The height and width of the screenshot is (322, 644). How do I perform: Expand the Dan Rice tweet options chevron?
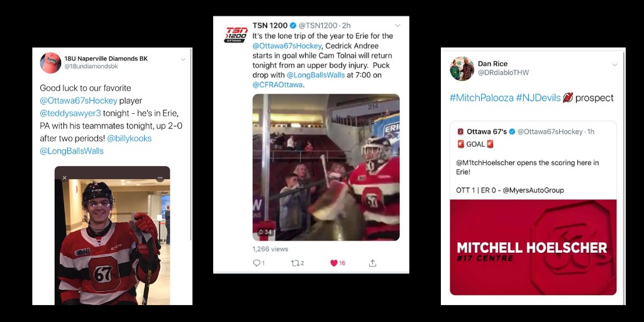[615, 65]
